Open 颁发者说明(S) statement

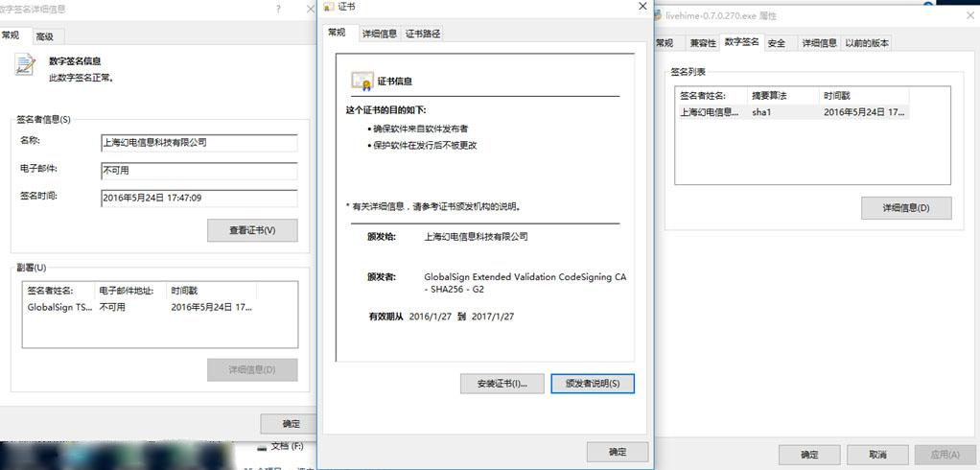[x=593, y=384]
